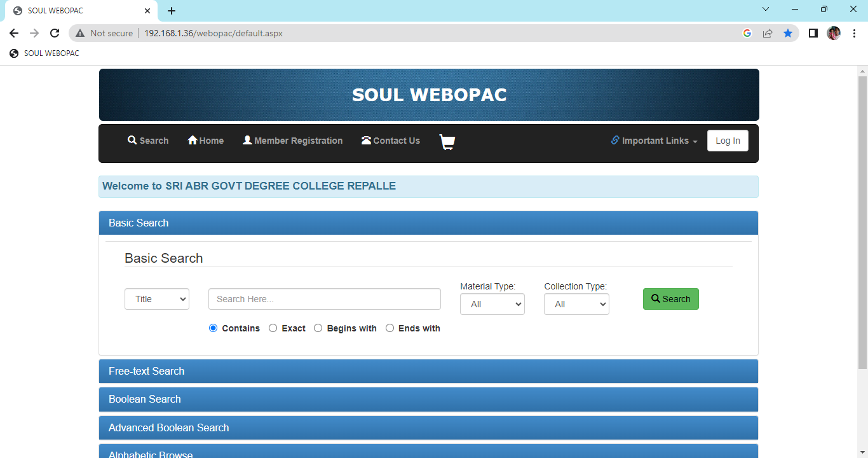Bookmark this page with the star icon

coord(788,33)
